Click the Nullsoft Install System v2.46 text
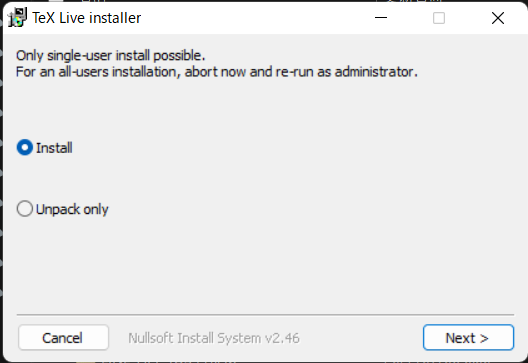The width and height of the screenshot is (528, 363). pos(213,338)
